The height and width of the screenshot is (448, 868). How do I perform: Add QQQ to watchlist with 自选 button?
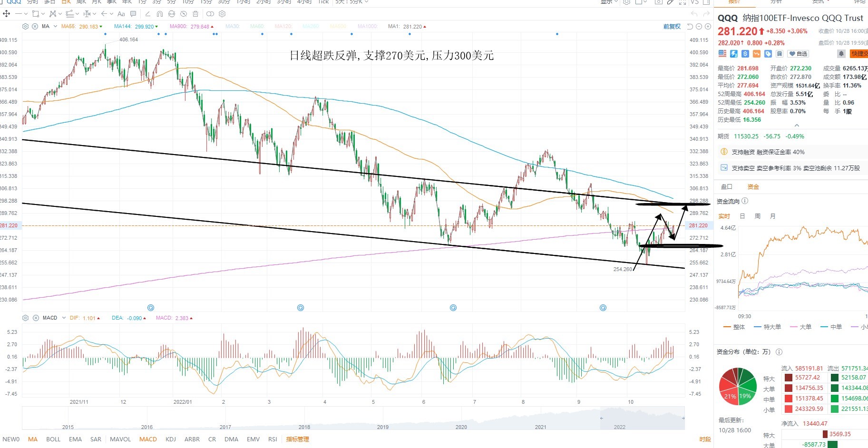tap(798, 54)
